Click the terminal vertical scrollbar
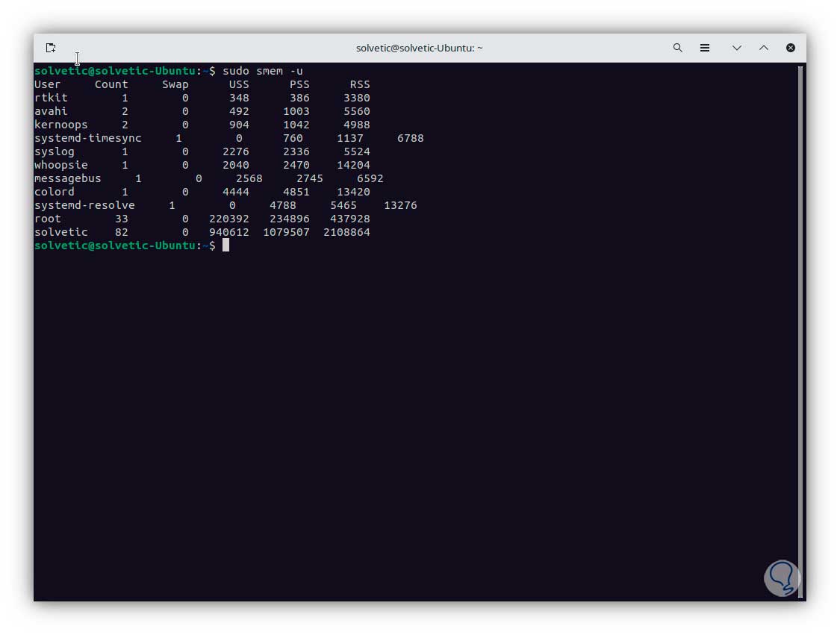Image resolution: width=840 pixels, height=635 pixels. click(800, 332)
